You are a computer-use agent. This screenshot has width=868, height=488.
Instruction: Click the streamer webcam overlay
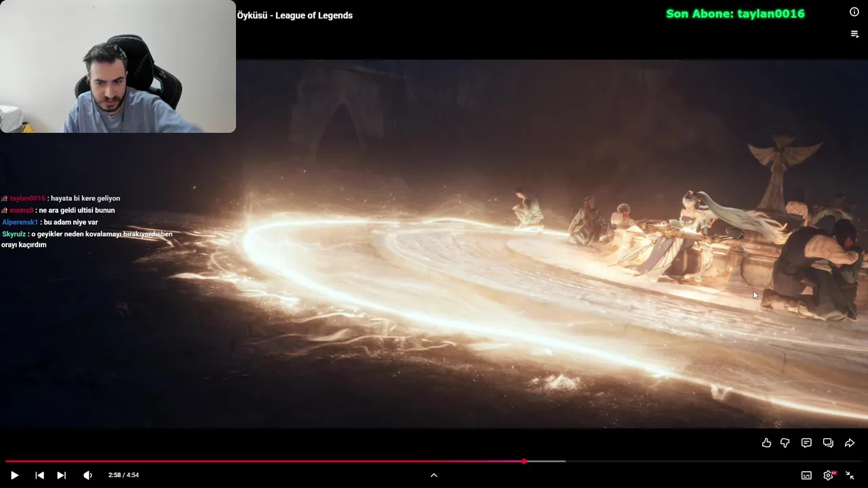coord(118,66)
